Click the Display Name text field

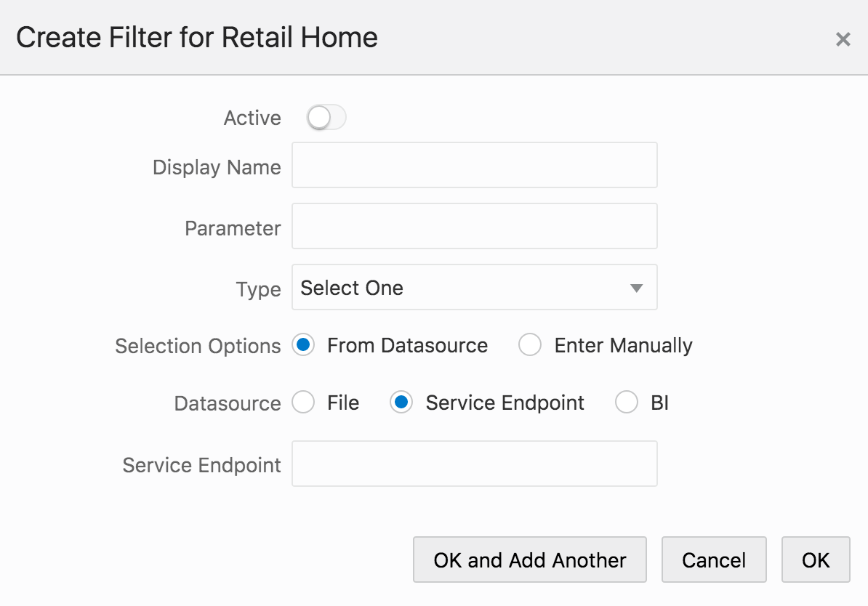[474, 166]
